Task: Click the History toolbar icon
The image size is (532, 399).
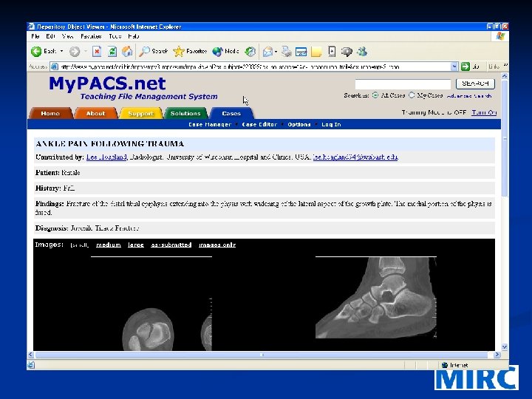Action: [250, 52]
